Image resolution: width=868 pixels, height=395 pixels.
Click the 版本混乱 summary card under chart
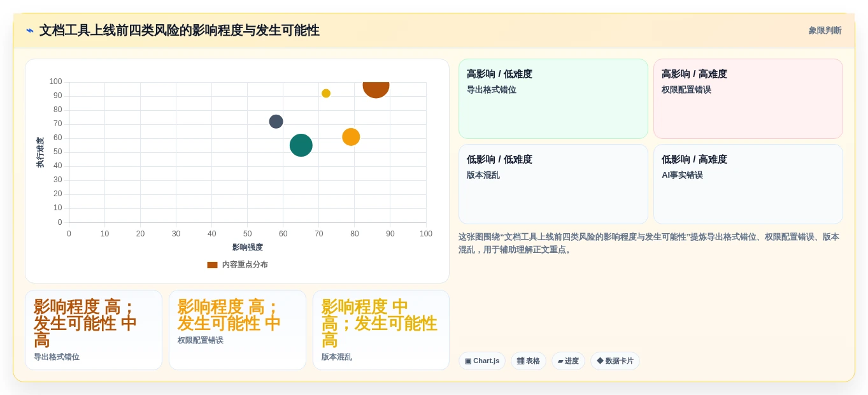point(381,330)
